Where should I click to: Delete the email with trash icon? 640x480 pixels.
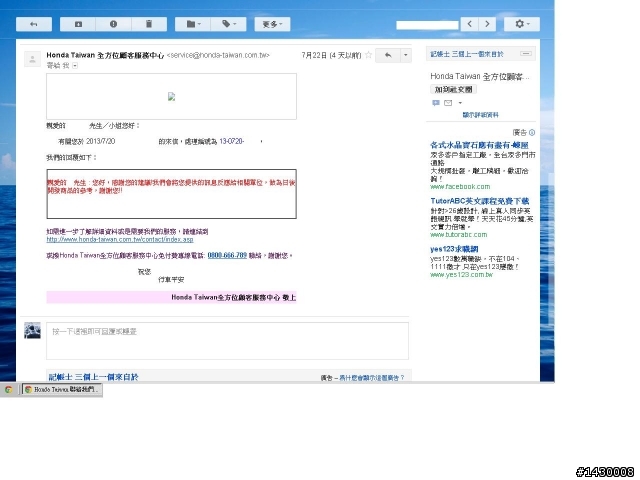coord(149,24)
